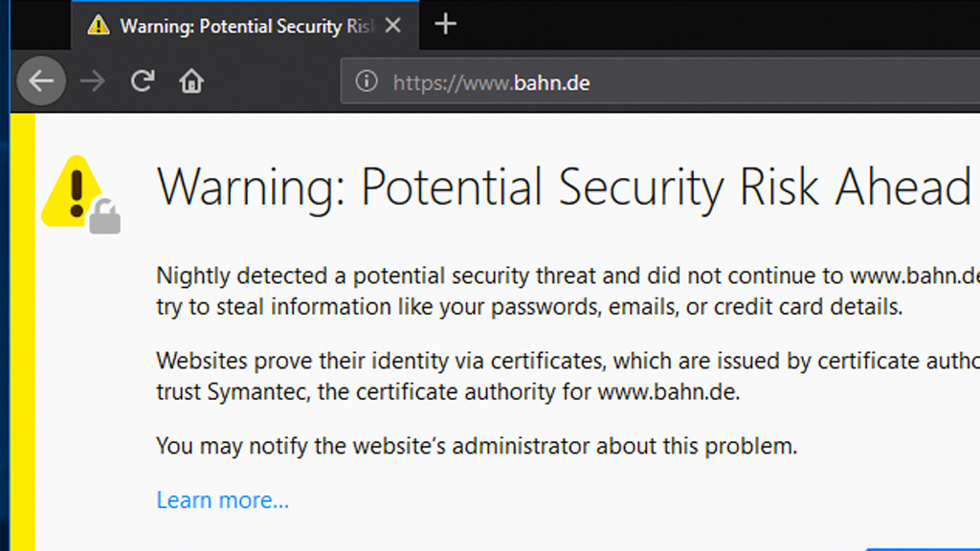Show site information for bahn.de
This screenshot has width=980, height=551.
click(x=367, y=81)
